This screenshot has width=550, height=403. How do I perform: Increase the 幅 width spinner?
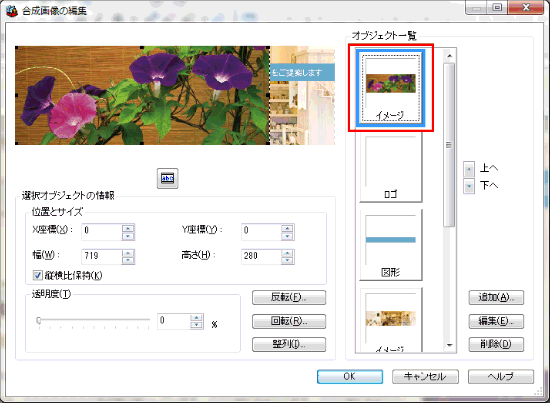click(128, 254)
